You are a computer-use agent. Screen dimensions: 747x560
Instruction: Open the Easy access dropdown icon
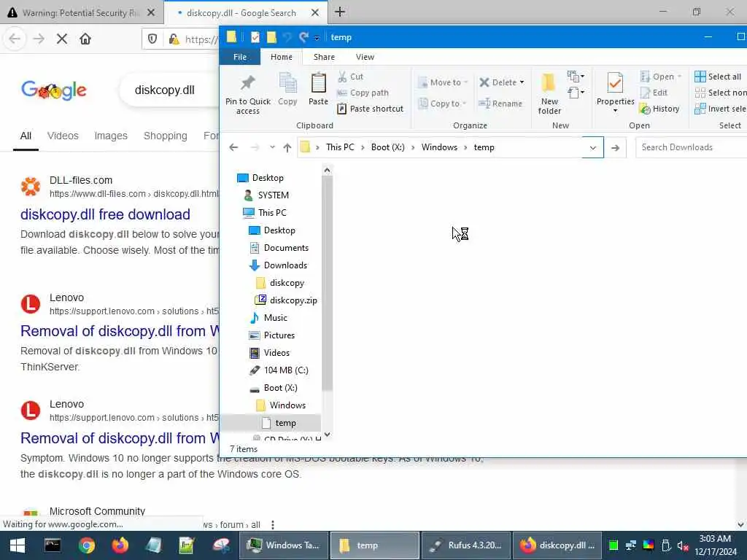point(576,93)
